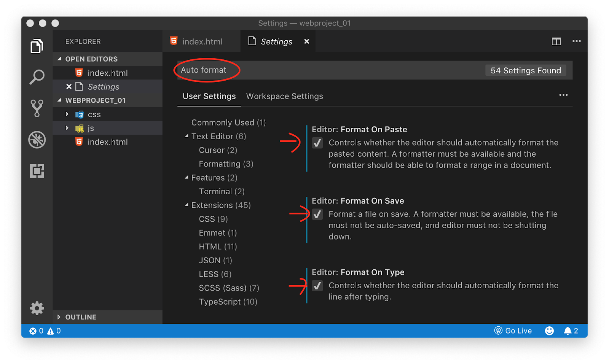609x364 pixels.
Task: Start Go Live server
Action: tap(513, 331)
